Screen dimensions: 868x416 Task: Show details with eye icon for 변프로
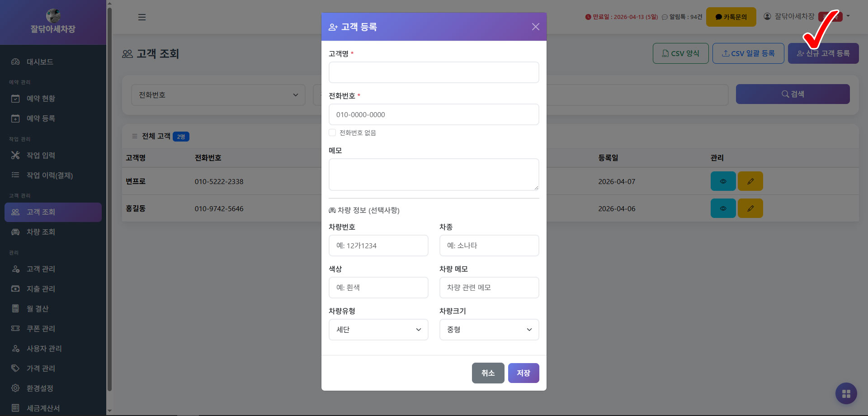(x=723, y=181)
